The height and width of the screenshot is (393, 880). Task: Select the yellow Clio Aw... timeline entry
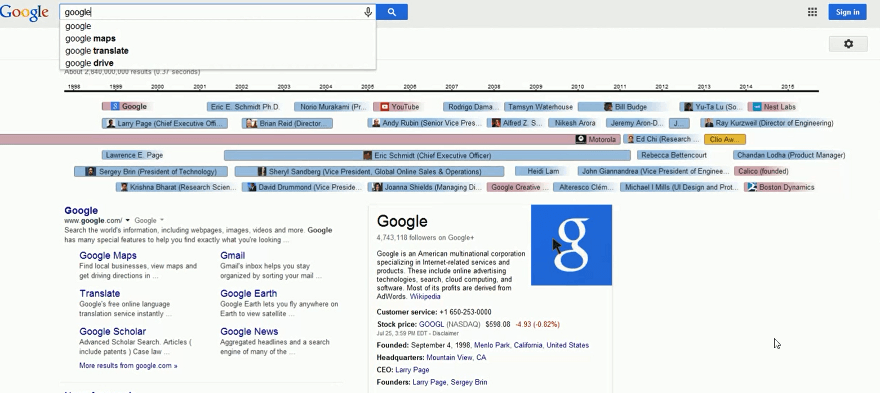pos(725,139)
